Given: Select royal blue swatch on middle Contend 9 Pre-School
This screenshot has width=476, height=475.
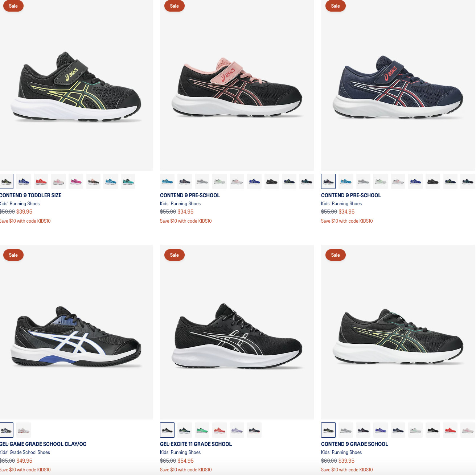Looking at the screenshot, I should tap(254, 181).
